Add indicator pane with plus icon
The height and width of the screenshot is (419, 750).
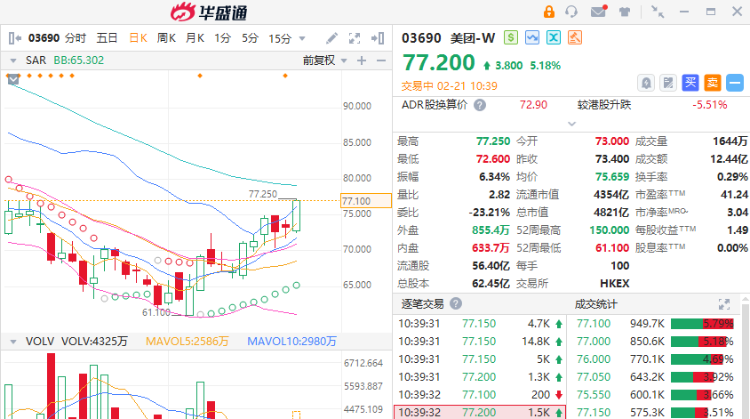[x=362, y=60]
